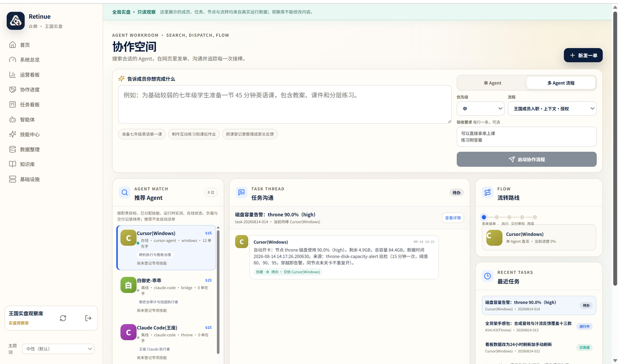618x364 pixels.
Task: Click the 发单接单 blue step dot
Action: point(484,217)
